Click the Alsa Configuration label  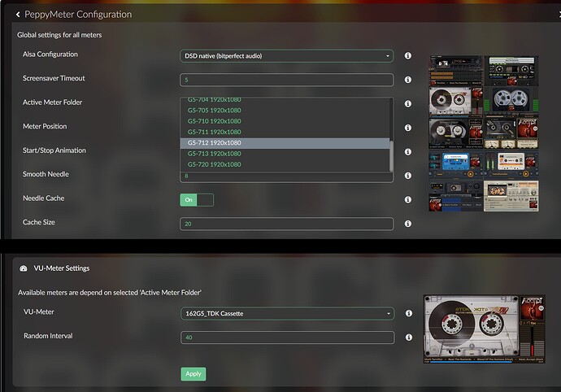(50, 54)
